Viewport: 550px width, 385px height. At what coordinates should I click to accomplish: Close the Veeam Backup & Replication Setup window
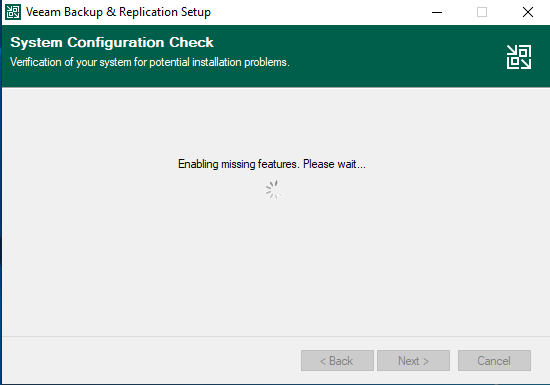pos(528,12)
